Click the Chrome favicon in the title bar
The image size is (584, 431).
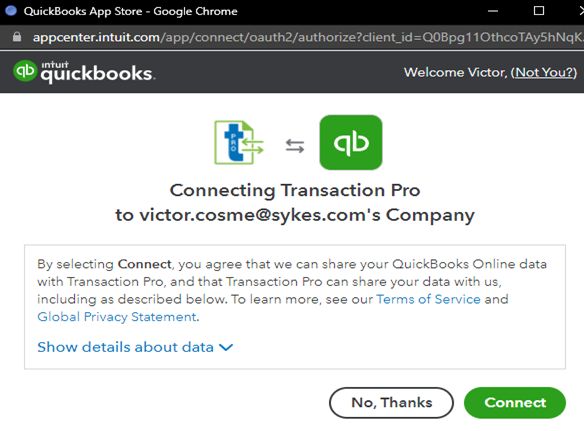click(11, 10)
